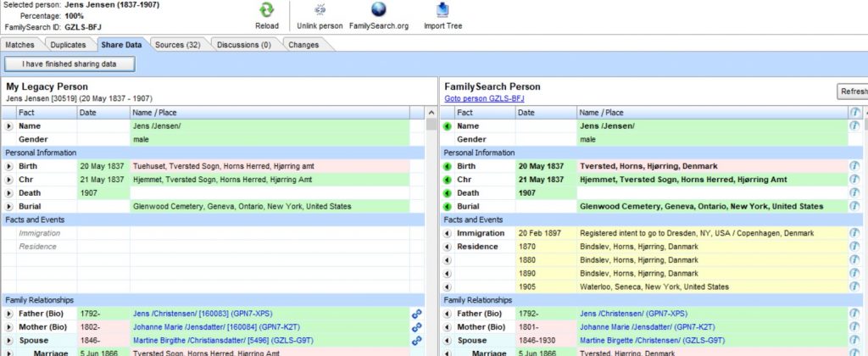Click info icon on 1905 Waterloo residence row

854,286
